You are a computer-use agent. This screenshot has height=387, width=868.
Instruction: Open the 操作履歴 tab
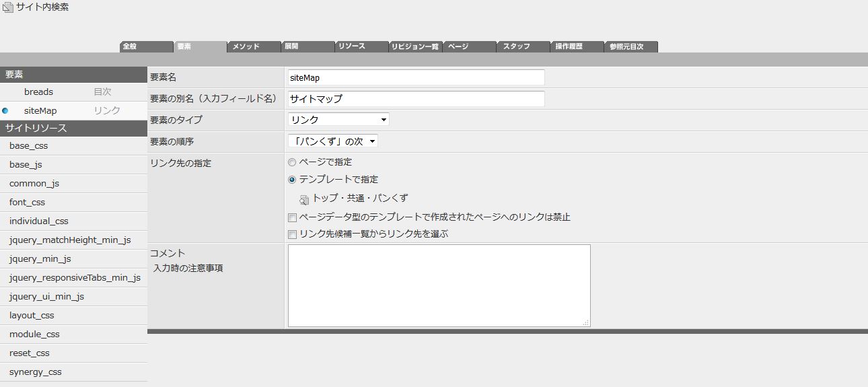[x=577, y=46]
